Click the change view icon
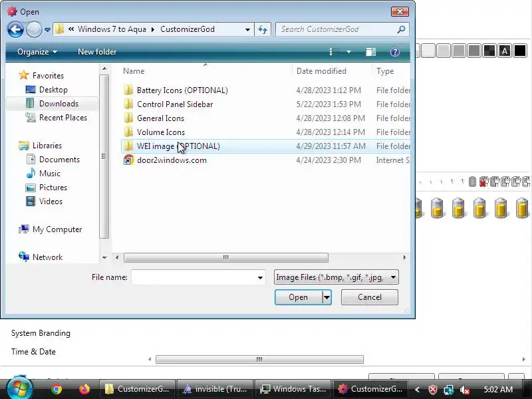532x399 pixels. pos(334,52)
